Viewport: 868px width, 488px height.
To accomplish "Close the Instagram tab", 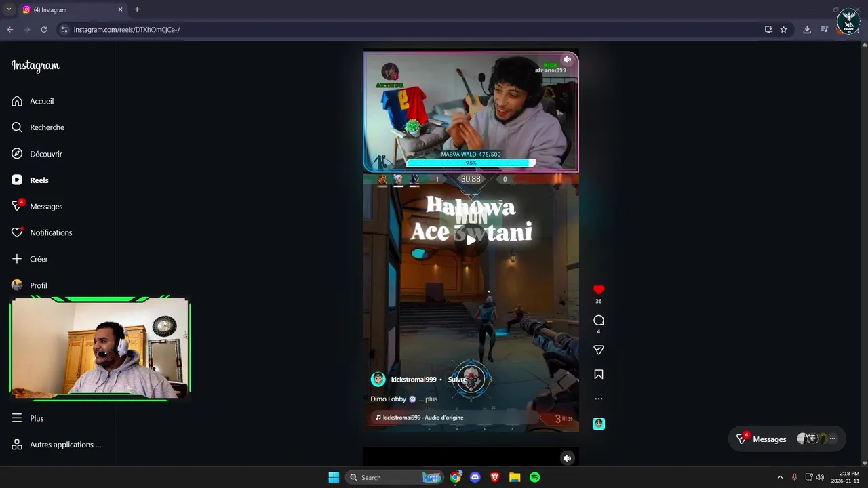I will tap(120, 9).
